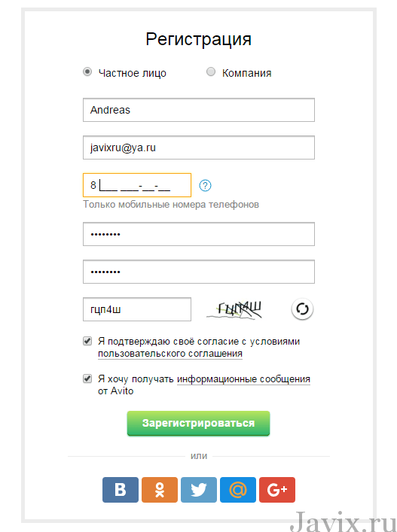Sign up with Google+ icon
This screenshot has width=397, height=532.
pos(277,490)
